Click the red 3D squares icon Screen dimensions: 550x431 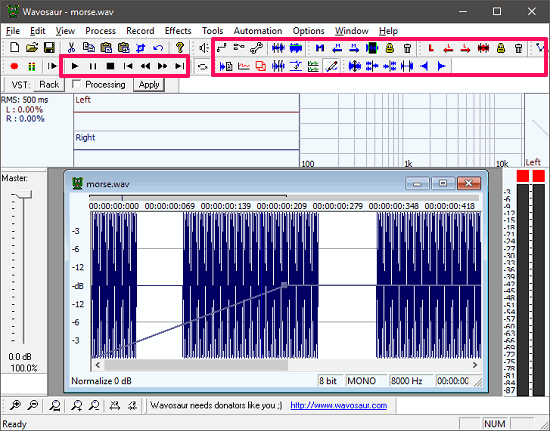click(x=261, y=66)
